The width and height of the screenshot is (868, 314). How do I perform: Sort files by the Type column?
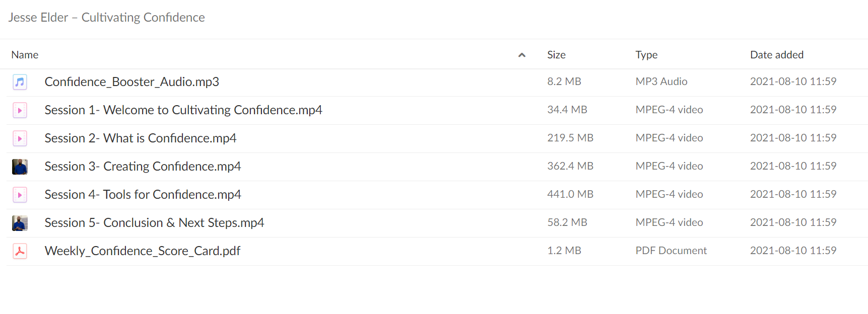[646, 55]
